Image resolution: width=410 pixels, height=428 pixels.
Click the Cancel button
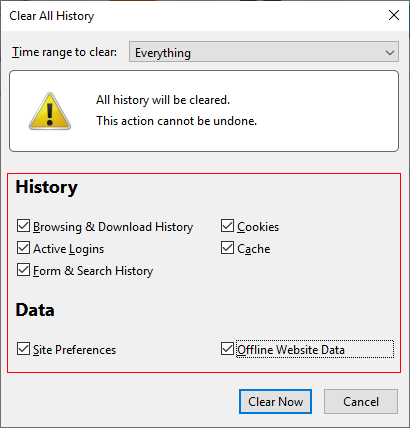click(361, 402)
